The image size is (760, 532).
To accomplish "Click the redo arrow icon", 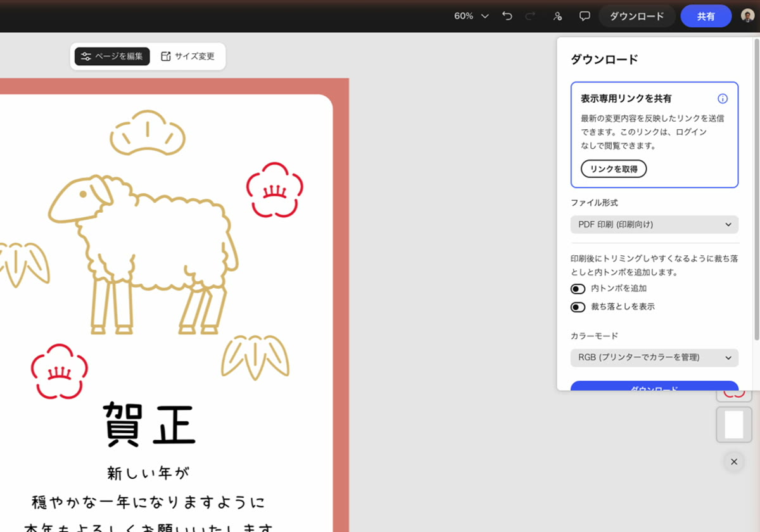I will [x=530, y=16].
